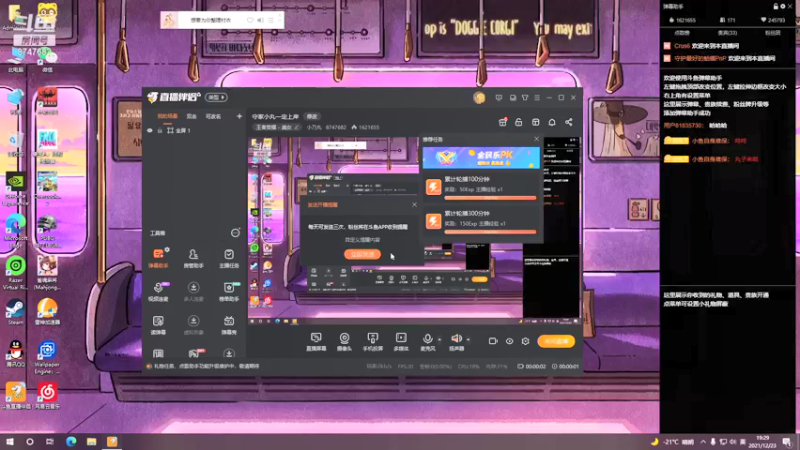Select the 可改名 scene tab
Screen dimensions: 800x450
tap(213, 116)
